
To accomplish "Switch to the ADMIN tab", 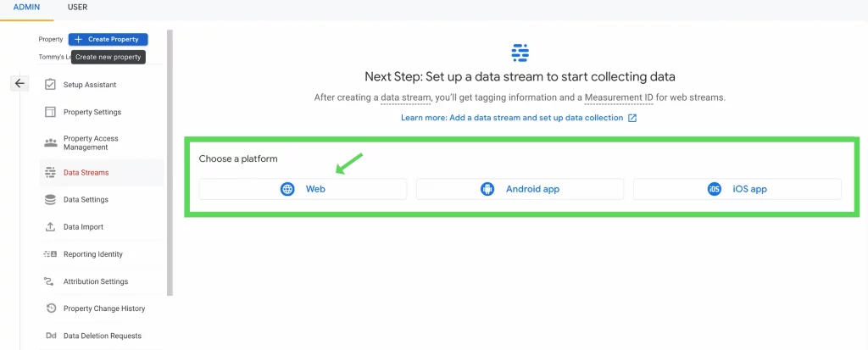I will (x=26, y=8).
